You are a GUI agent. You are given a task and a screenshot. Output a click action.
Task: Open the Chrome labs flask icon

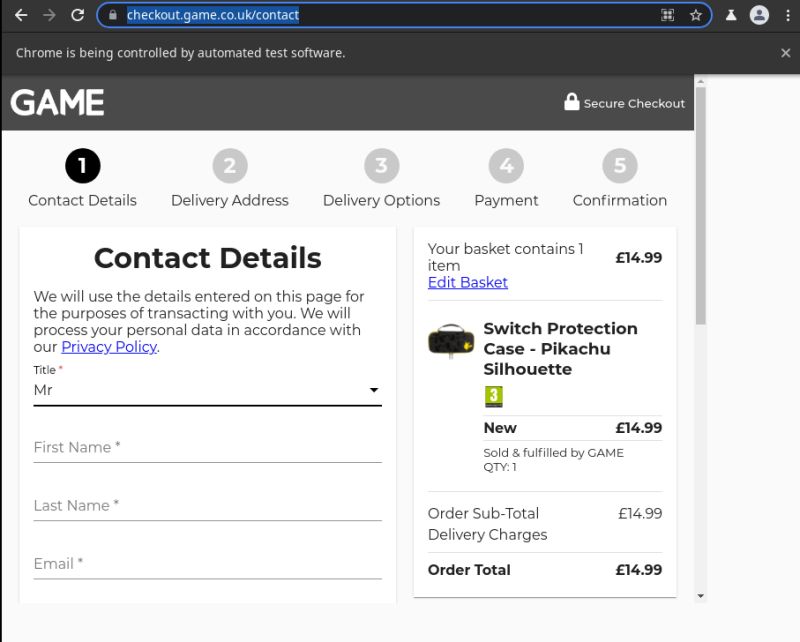[731, 15]
